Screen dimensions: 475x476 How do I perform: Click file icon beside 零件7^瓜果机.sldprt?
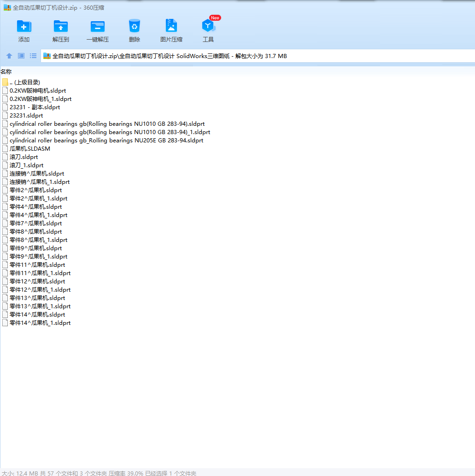pyautogui.click(x=5, y=223)
